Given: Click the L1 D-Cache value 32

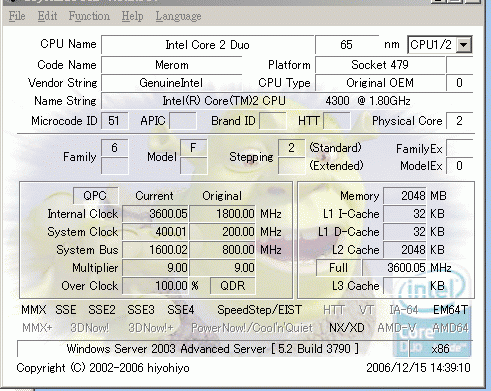Looking at the screenshot, I should click(x=405, y=232).
